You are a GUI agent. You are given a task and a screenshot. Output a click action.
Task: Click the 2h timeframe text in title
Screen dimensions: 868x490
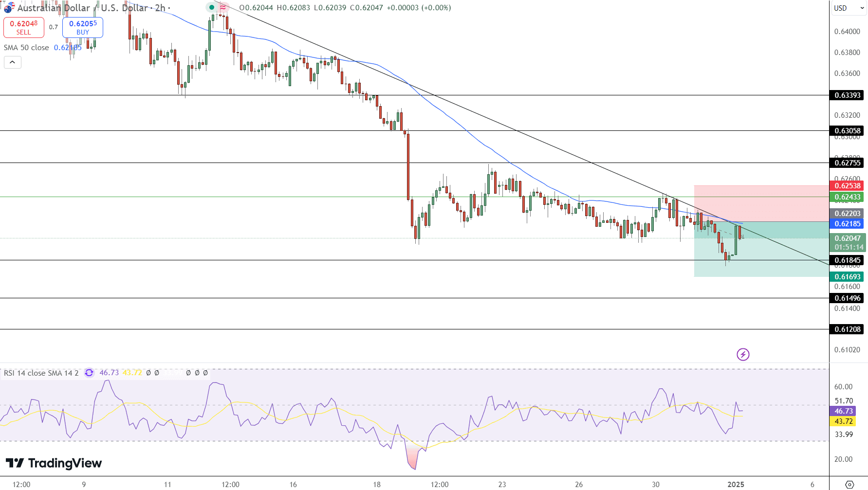coord(160,8)
